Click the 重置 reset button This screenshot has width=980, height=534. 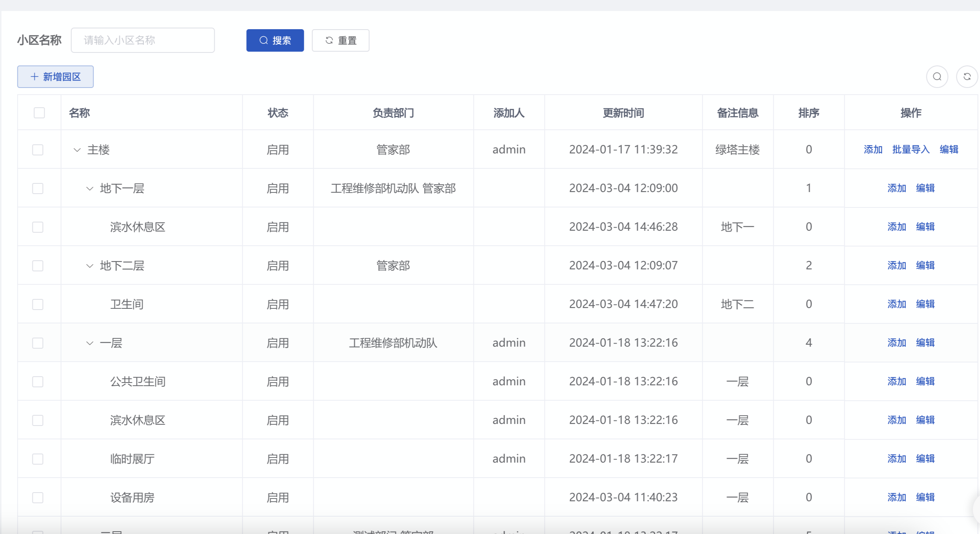click(x=340, y=40)
